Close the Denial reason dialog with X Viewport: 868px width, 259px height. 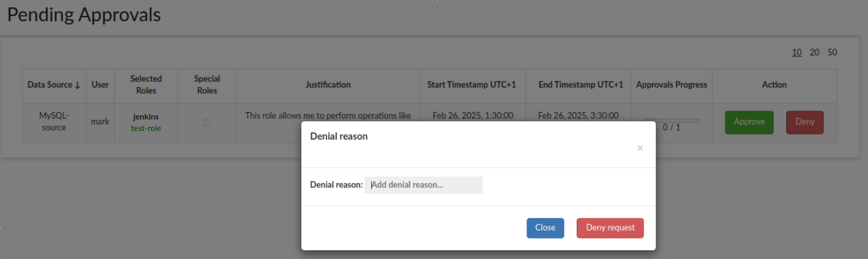640,148
